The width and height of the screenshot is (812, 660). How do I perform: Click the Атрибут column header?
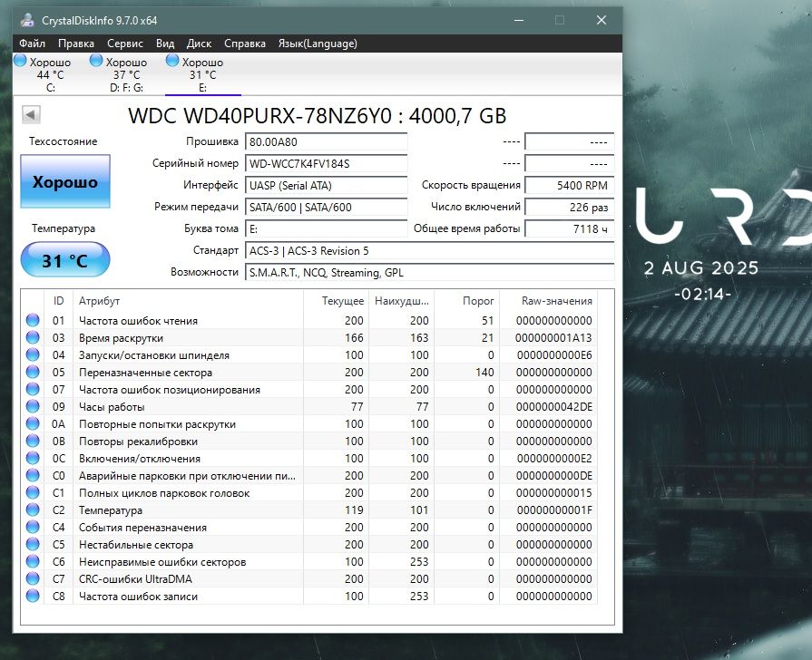[x=188, y=301]
